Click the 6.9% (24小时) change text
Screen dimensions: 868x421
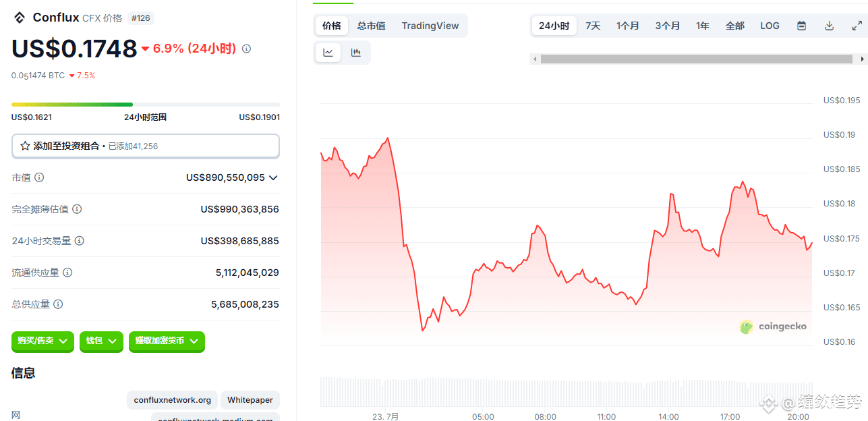[x=194, y=49]
